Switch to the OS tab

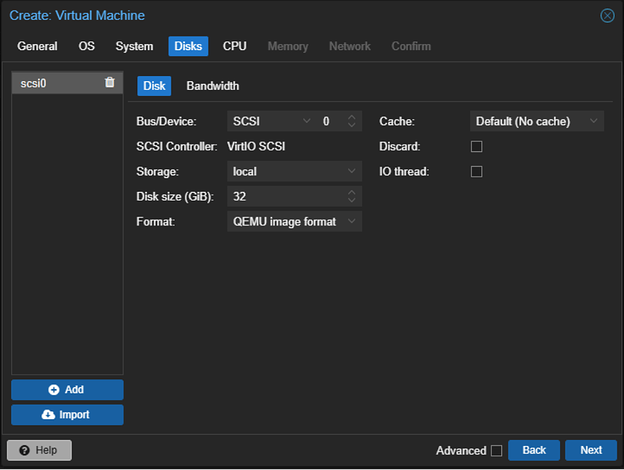click(x=86, y=46)
